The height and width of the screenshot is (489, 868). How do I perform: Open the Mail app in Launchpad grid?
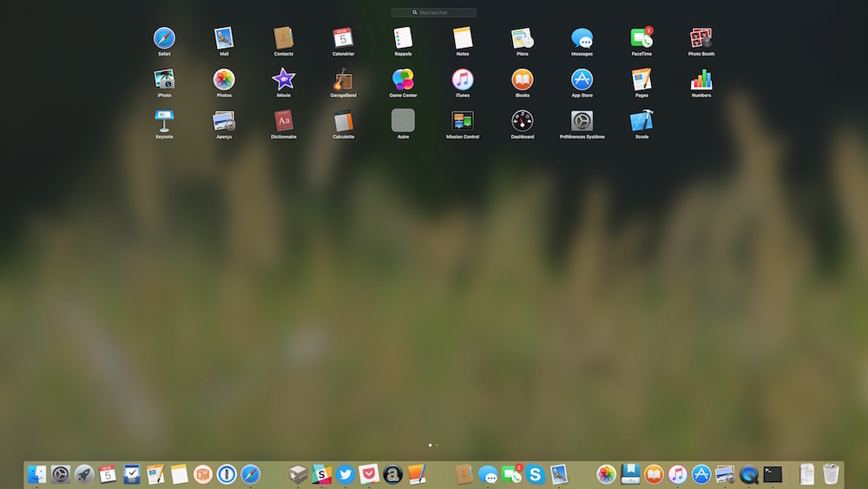224,38
